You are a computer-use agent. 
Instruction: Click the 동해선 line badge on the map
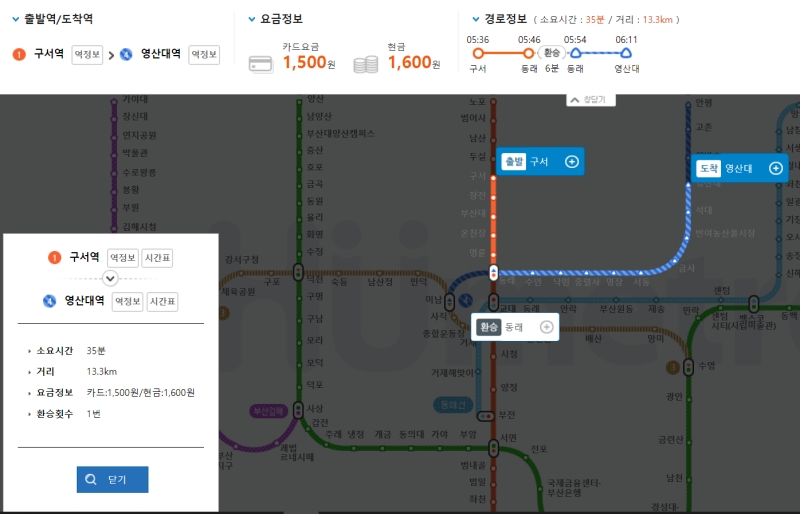click(x=453, y=405)
